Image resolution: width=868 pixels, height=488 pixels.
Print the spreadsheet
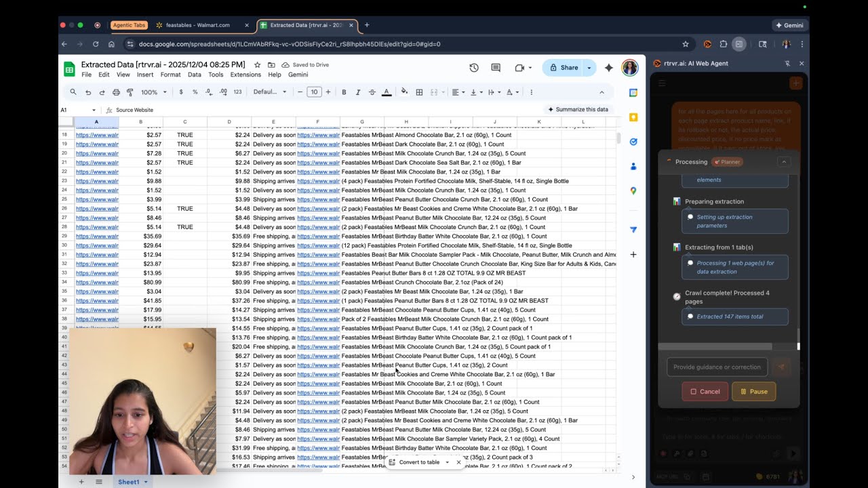[116, 92]
